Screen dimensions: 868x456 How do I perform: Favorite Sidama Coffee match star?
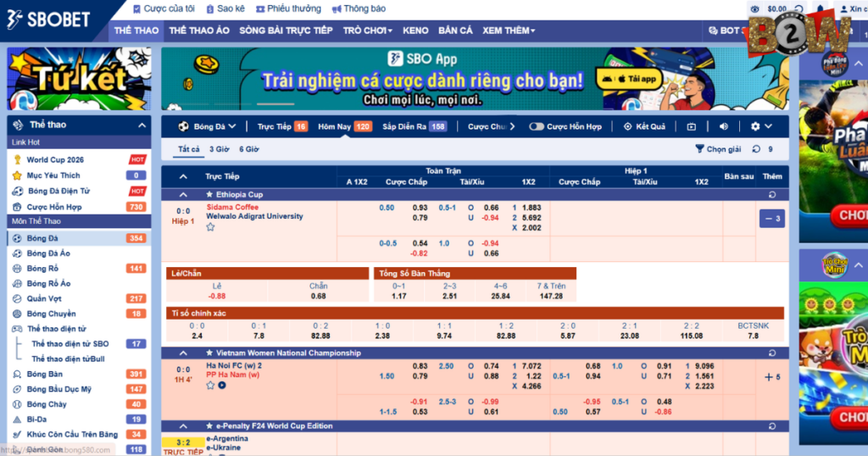(210, 227)
